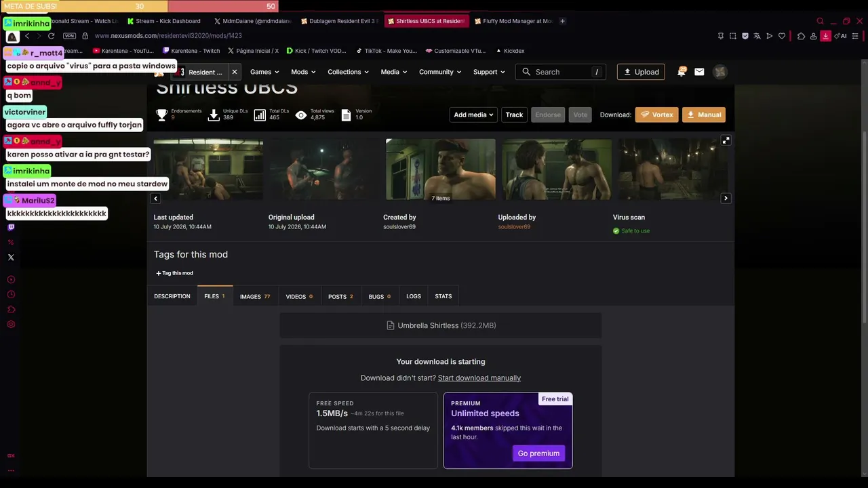
Task: Expand the Games menu
Action: coord(264,72)
